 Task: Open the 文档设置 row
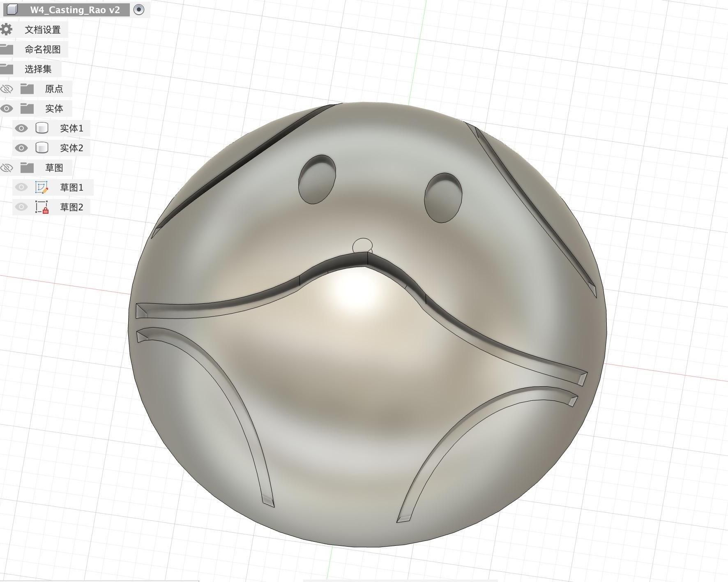pos(43,30)
